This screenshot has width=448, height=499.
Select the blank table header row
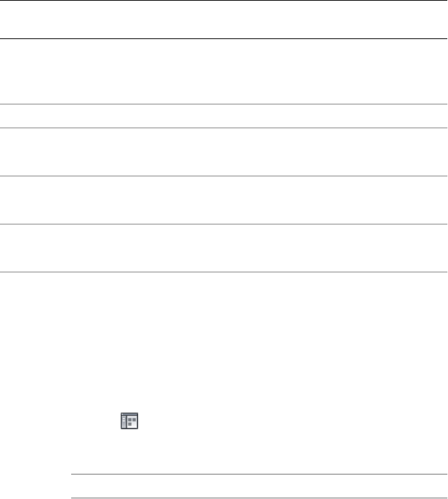pyautogui.click(x=224, y=20)
